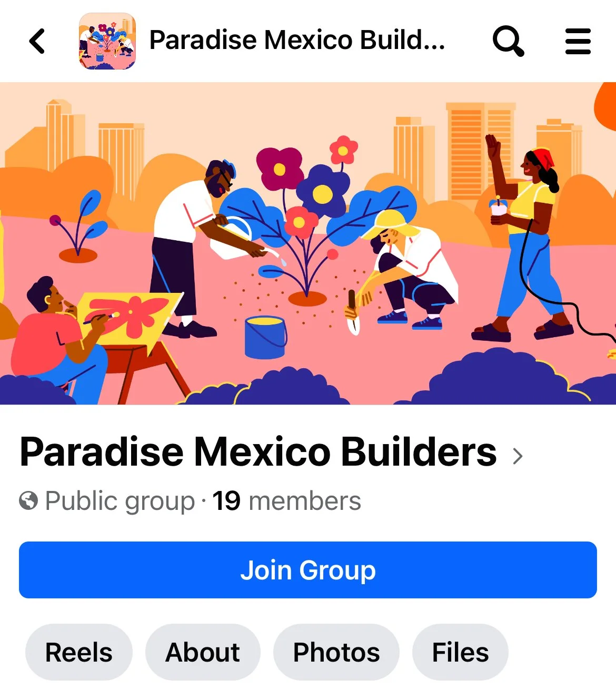The height and width of the screenshot is (699, 616).
Task: Open the Files tab
Action: [460, 652]
